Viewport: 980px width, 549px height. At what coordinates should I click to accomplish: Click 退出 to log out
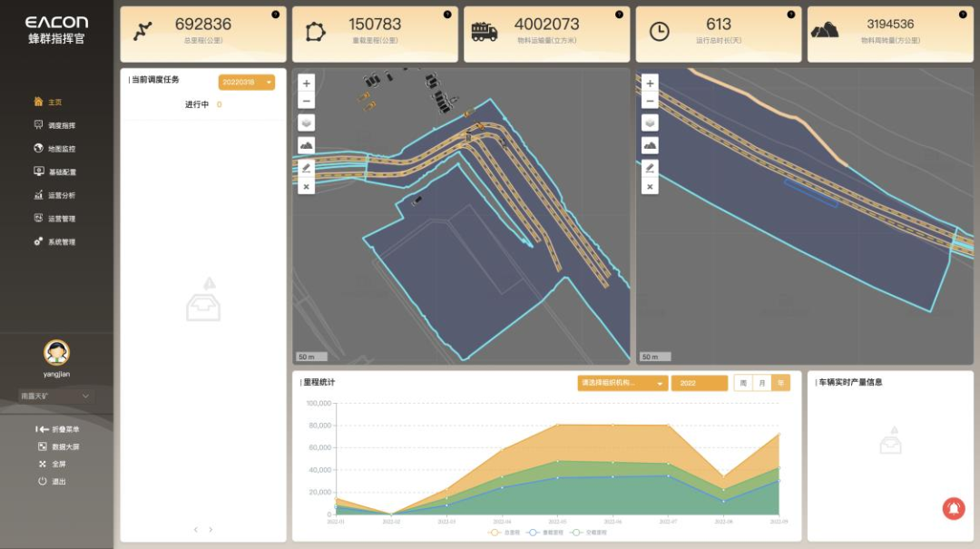pyautogui.click(x=57, y=481)
